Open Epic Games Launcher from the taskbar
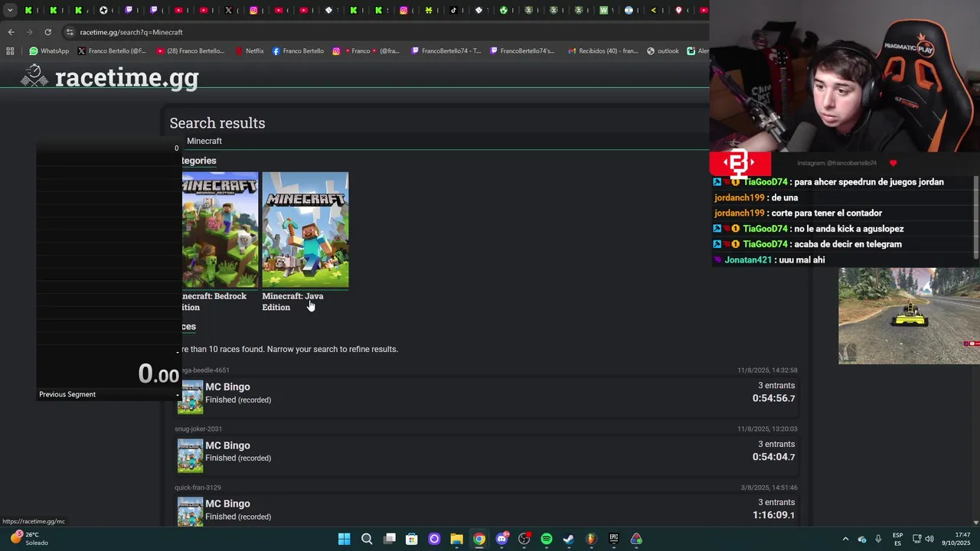 tap(613, 539)
